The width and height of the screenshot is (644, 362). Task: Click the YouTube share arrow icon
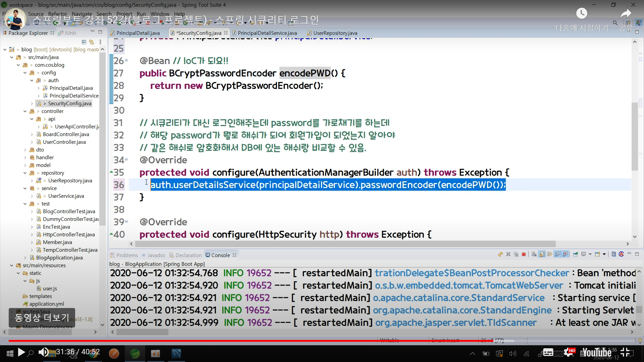pyautogui.click(x=625, y=14)
